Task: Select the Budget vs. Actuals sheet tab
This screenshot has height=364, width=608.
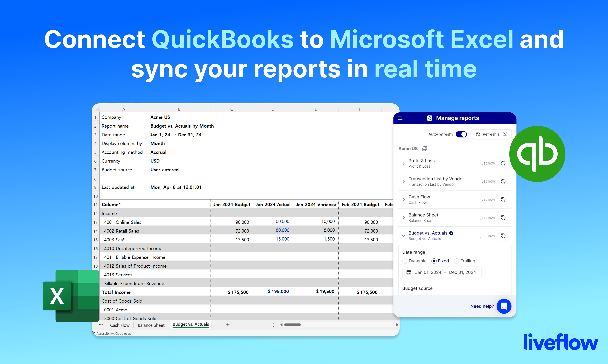Action: click(x=191, y=324)
